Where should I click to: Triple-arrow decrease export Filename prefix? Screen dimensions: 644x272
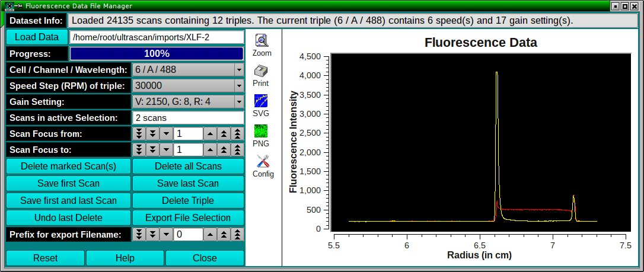(x=139, y=235)
